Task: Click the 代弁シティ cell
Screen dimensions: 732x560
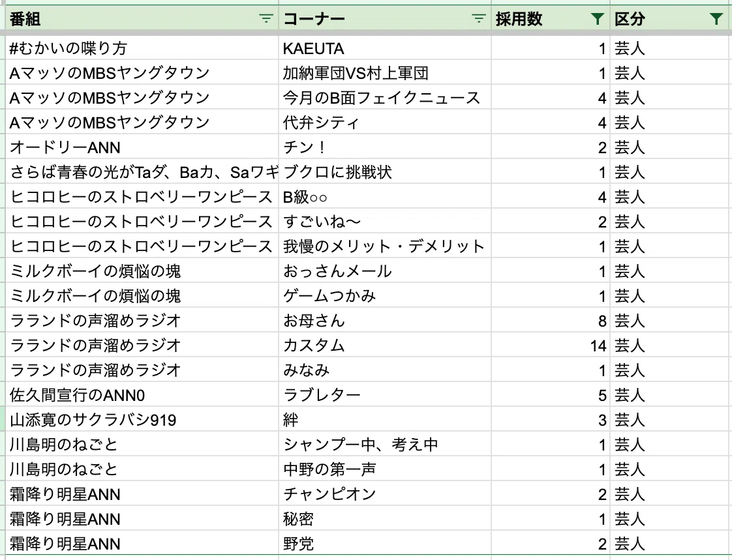Action: (385, 123)
